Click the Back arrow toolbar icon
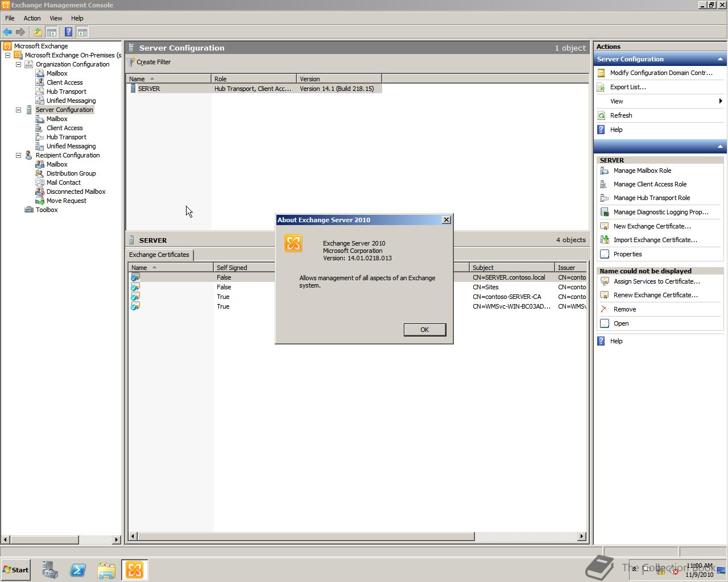Image resolution: width=728 pixels, height=582 pixels. click(x=7, y=32)
